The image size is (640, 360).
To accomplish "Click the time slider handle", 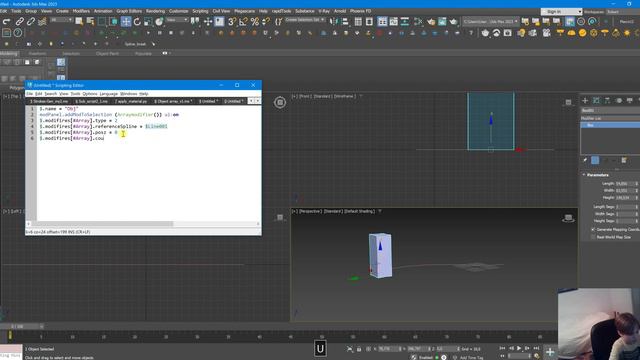I will [22, 327].
